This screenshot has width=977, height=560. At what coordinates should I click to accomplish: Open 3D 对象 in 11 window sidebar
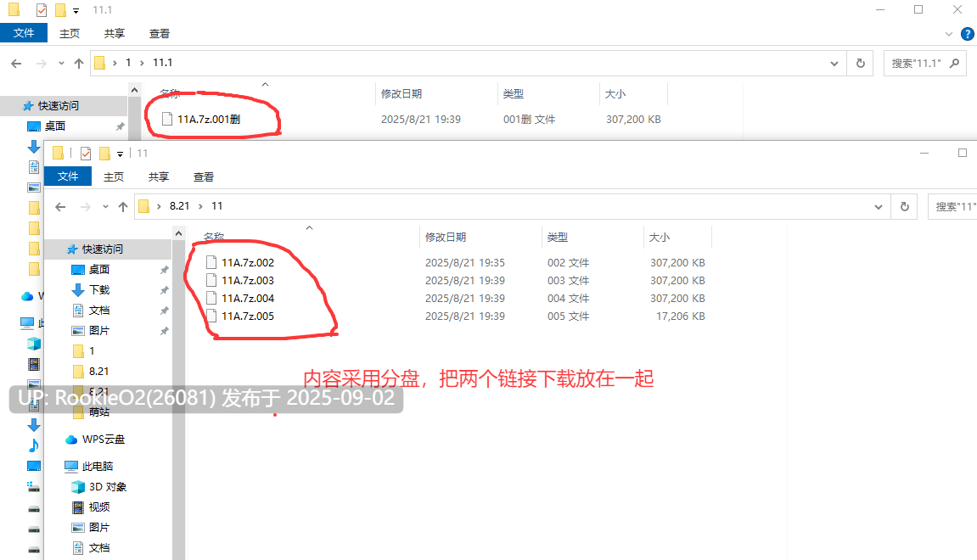click(108, 486)
